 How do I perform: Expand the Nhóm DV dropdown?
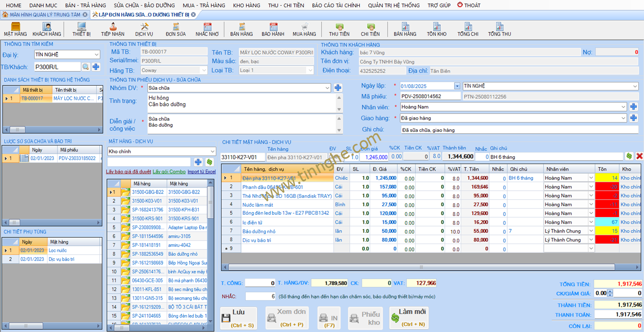pos(327,88)
